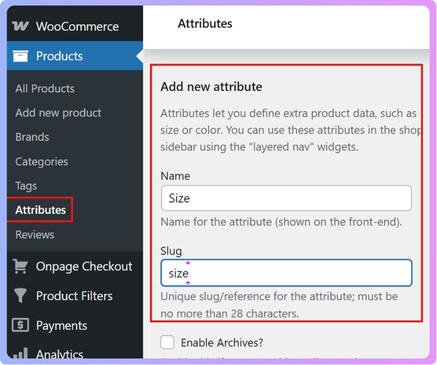The width and height of the screenshot is (437, 365).
Task: Tick the Enable Archives checkbox
Action: click(x=167, y=342)
